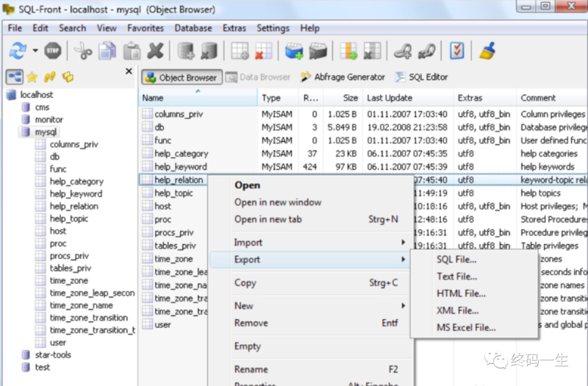Select help_topic table in the sidebar tree
588x386 pixels.
point(68,219)
